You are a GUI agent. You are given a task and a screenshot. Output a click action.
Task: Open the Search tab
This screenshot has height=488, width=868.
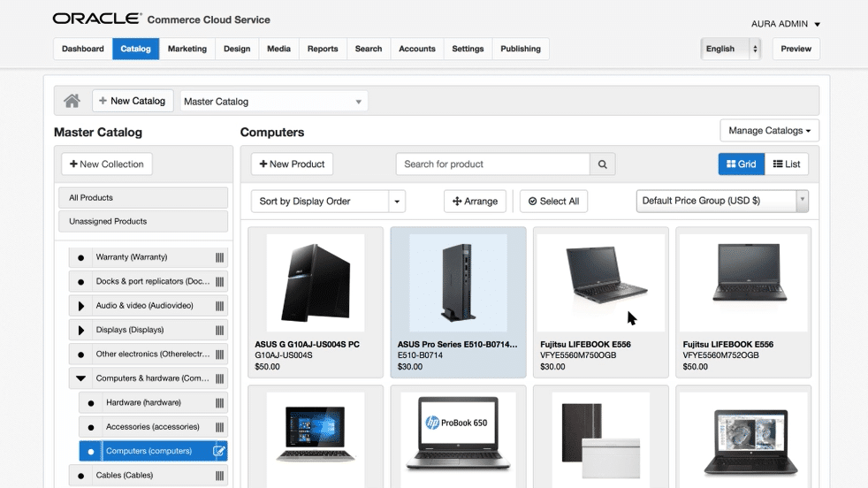(x=369, y=49)
